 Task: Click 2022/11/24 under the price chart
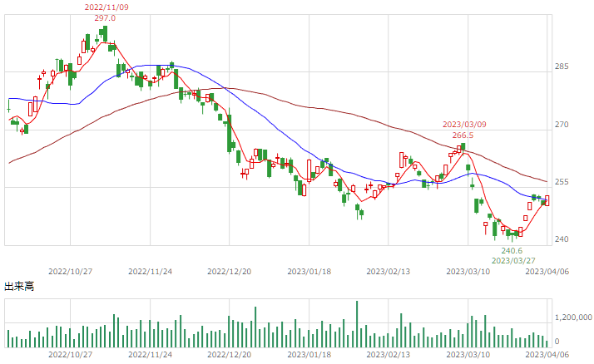coord(150,272)
